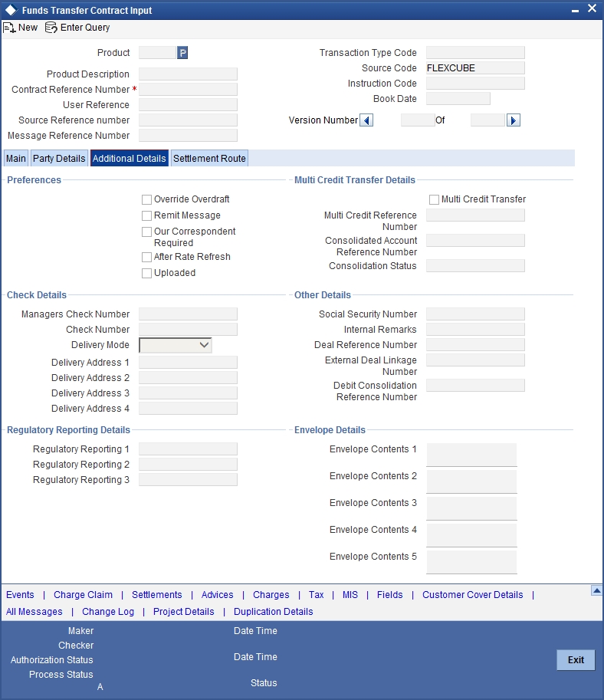Open the Party Details tab

tap(59, 159)
